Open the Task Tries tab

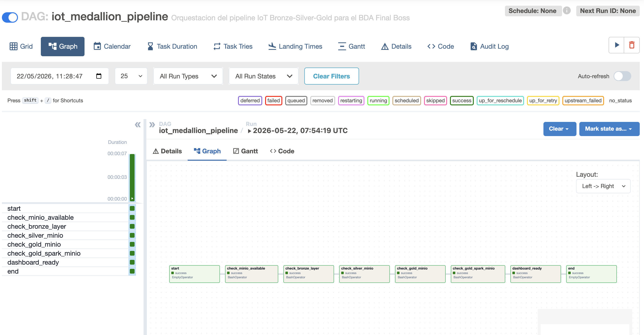coord(233,46)
